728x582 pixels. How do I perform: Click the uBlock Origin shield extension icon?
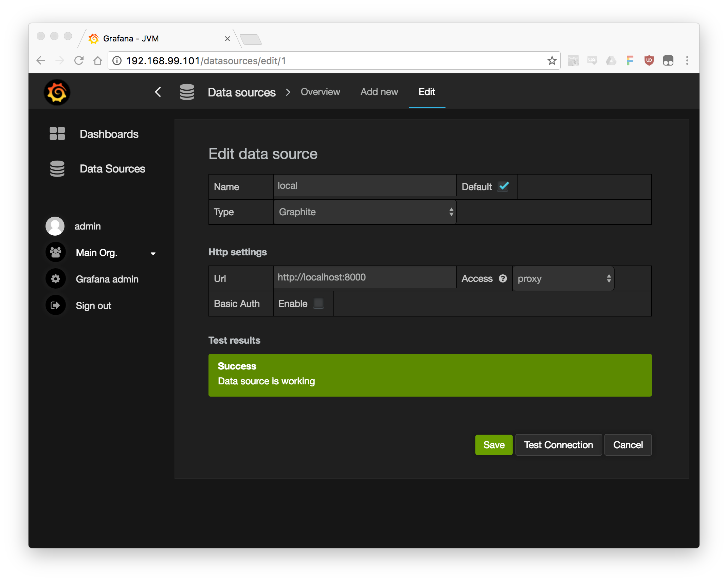click(x=649, y=60)
